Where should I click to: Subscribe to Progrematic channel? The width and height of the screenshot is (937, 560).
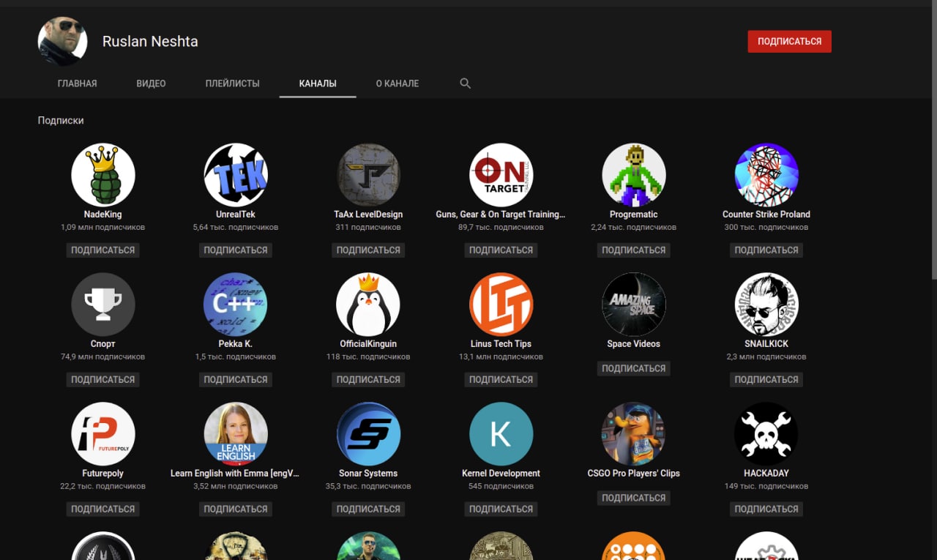tap(634, 250)
